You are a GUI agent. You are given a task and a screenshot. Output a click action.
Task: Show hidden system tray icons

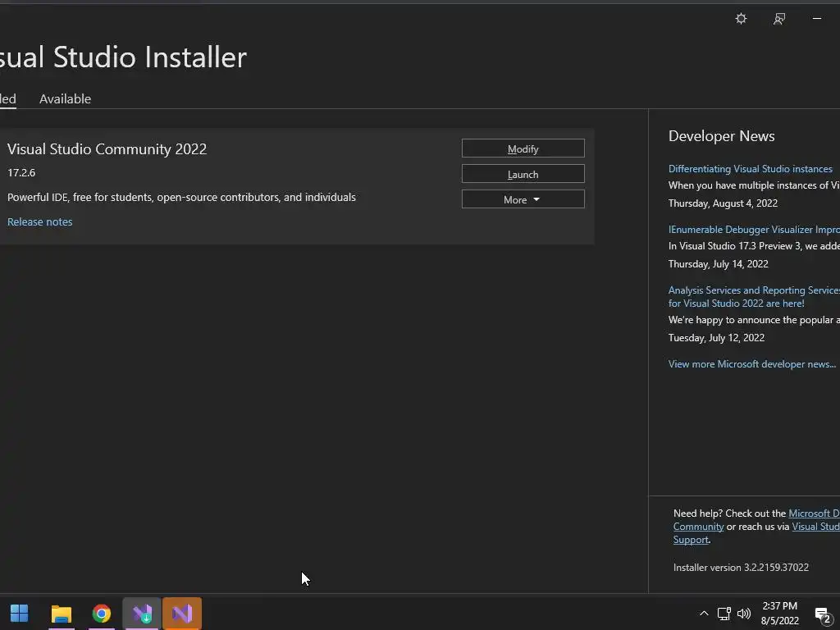click(x=704, y=614)
